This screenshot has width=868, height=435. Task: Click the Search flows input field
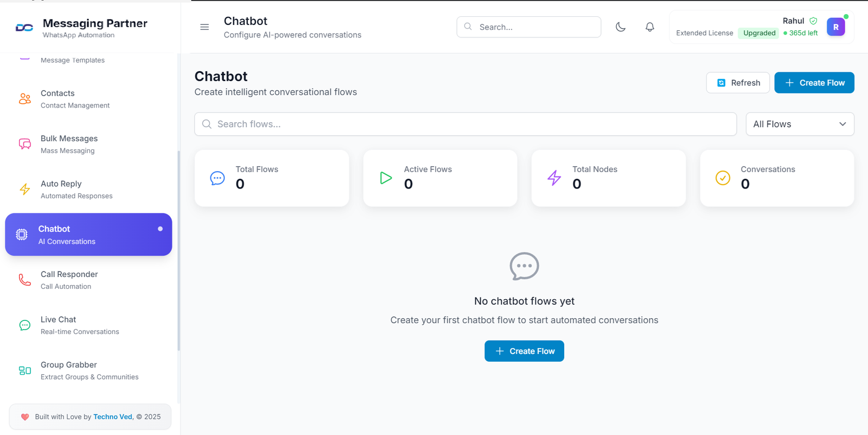click(465, 124)
